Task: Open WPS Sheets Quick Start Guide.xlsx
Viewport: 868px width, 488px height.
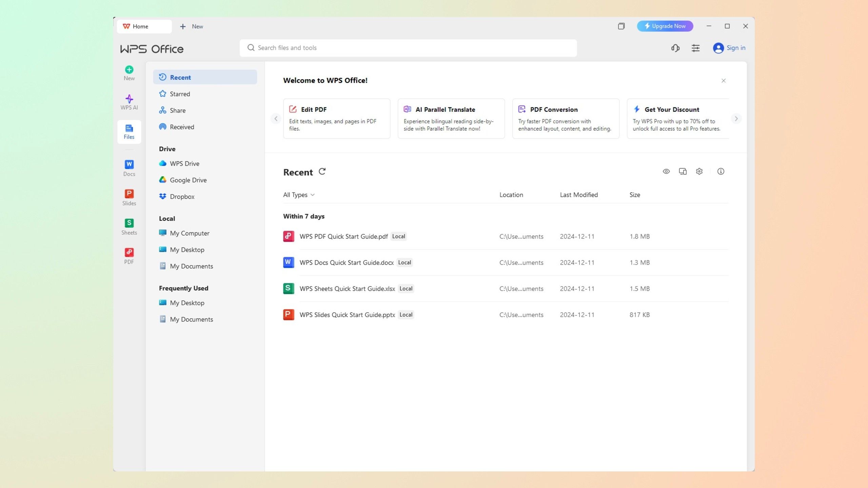Action: coord(347,289)
